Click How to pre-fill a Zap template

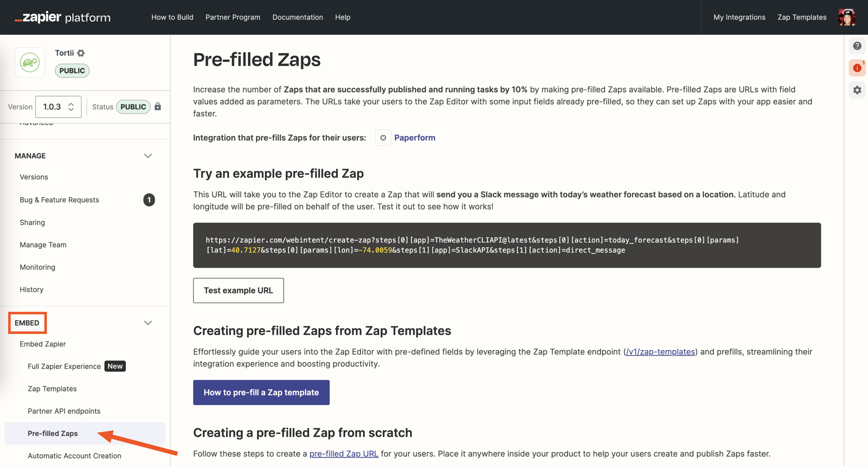(x=262, y=393)
